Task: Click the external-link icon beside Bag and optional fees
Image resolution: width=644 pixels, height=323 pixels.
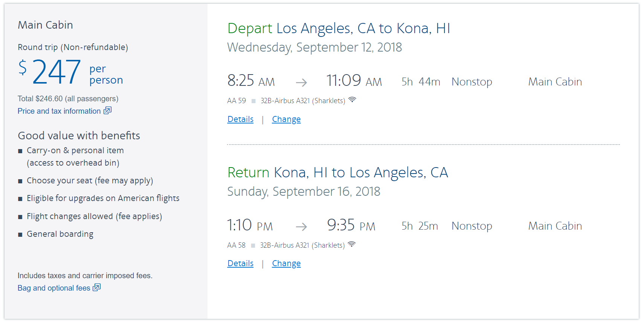Action: point(97,287)
